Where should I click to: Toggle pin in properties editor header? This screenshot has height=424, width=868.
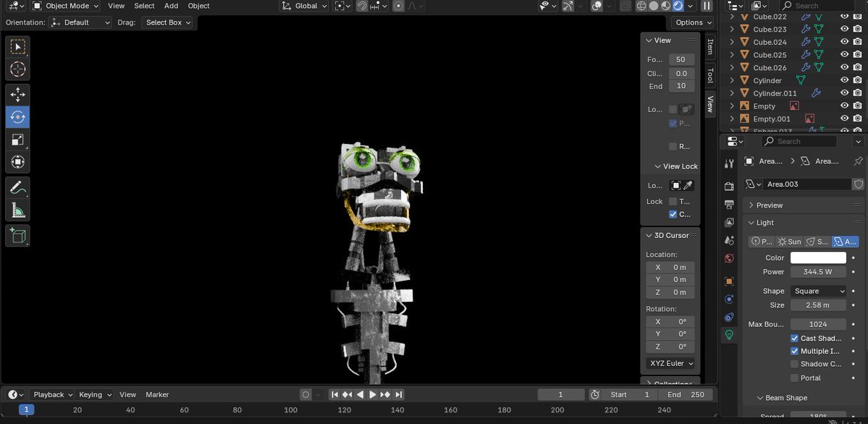pyautogui.click(x=859, y=161)
